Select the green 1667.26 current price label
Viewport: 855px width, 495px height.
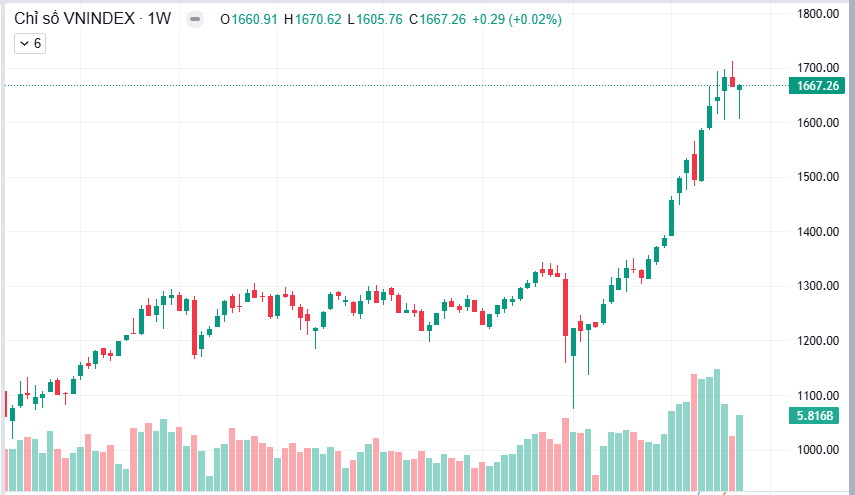[817, 86]
